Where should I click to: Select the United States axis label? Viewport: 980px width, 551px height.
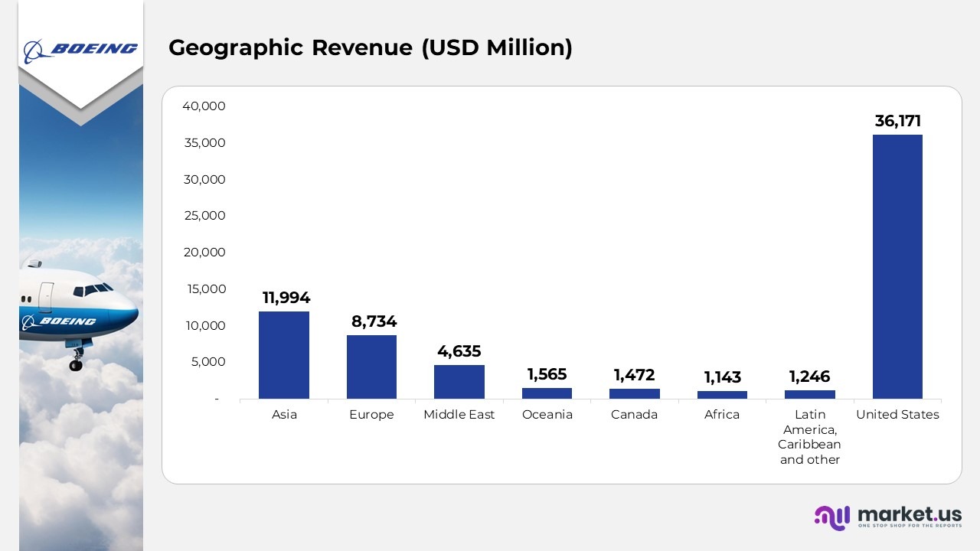point(897,415)
